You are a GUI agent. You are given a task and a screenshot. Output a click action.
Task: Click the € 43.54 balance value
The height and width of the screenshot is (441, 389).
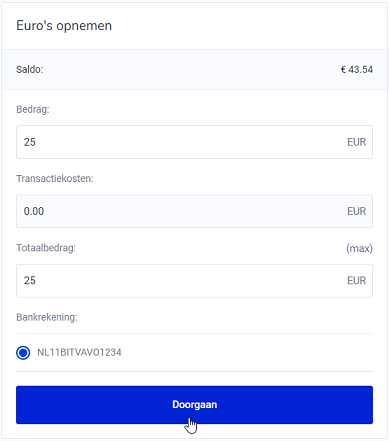point(357,69)
